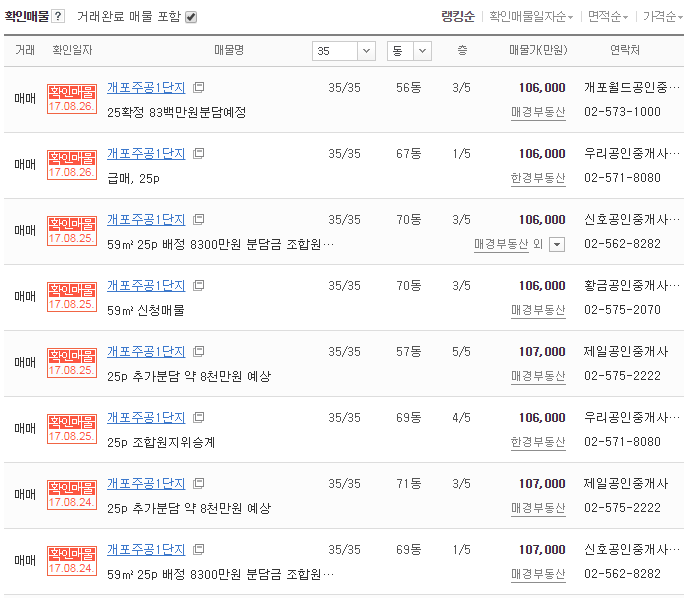The image size is (698, 598).
Task: Open 개포주공1단지 link with 59㎡ 신청매물 note
Action: click(x=146, y=285)
